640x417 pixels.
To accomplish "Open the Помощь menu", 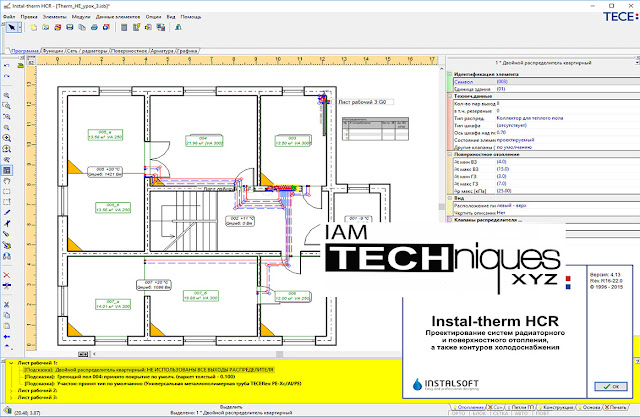I will pos(191,17).
